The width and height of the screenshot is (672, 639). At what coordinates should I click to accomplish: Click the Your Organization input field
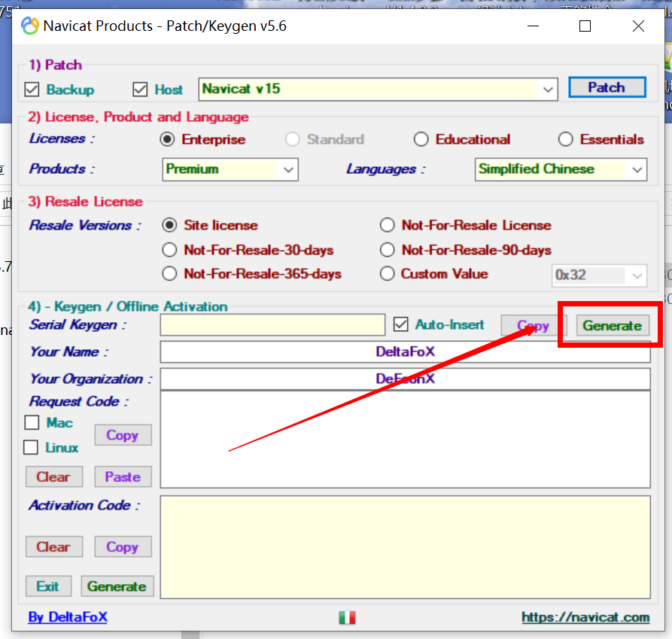pyautogui.click(x=406, y=379)
